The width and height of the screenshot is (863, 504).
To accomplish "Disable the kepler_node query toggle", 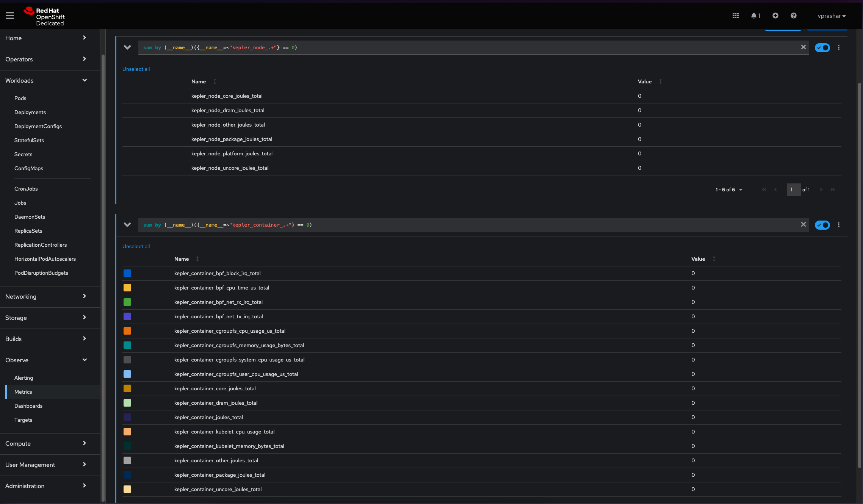I will [822, 47].
